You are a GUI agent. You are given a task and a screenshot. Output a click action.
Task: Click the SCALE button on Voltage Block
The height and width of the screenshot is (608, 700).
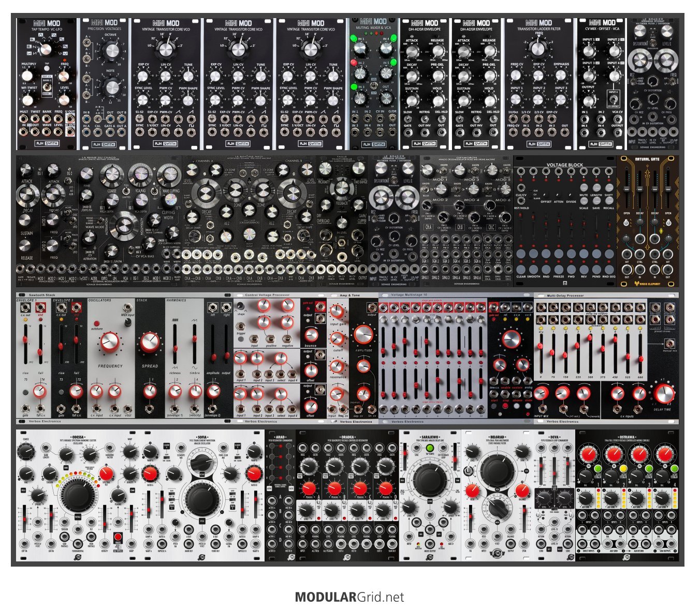coord(584,202)
